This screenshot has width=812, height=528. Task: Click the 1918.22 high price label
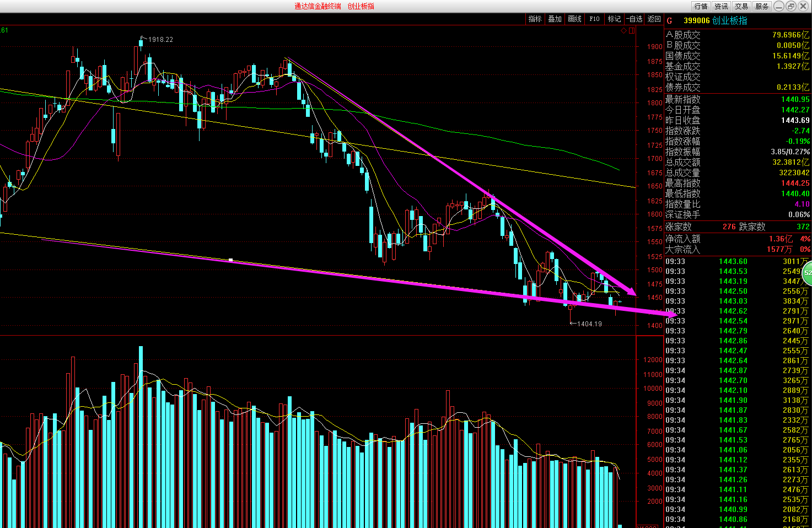pyautogui.click(x=160, y=40)
